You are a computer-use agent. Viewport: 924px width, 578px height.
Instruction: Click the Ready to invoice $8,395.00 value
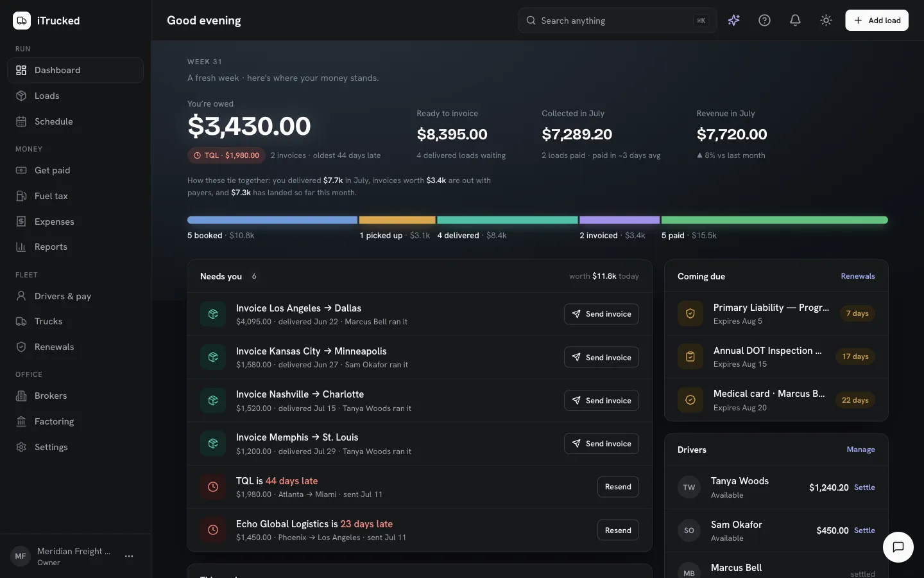tap(452, 134)
